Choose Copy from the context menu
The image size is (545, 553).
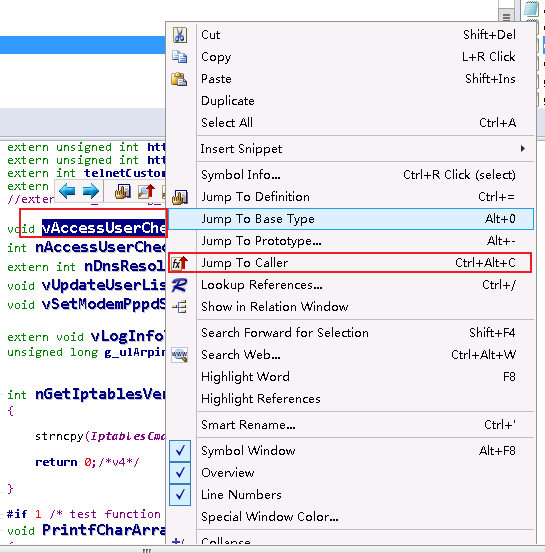pyautogui.click(x=351, y=57)
